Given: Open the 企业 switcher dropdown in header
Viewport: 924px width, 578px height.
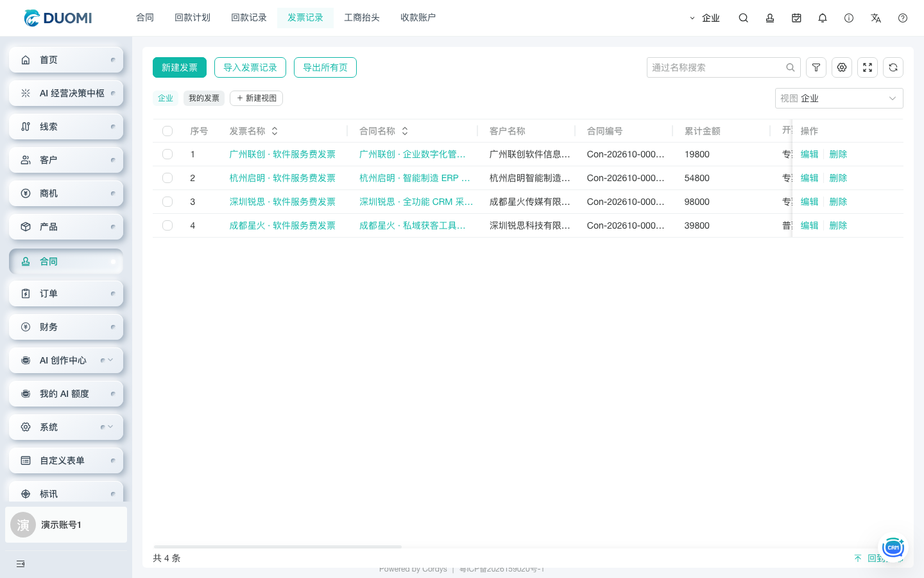Looking at the screenshot, I should pyautogui.click(x=705, y=18).
